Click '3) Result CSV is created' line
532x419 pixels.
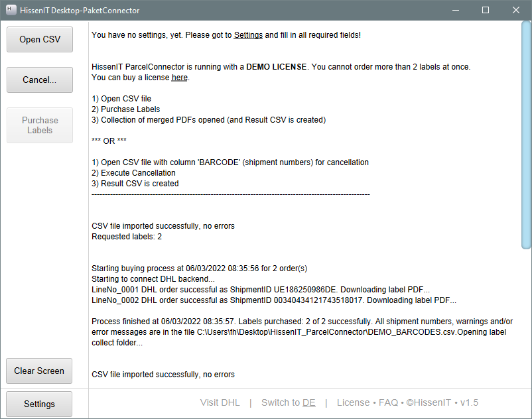(135, 184)
